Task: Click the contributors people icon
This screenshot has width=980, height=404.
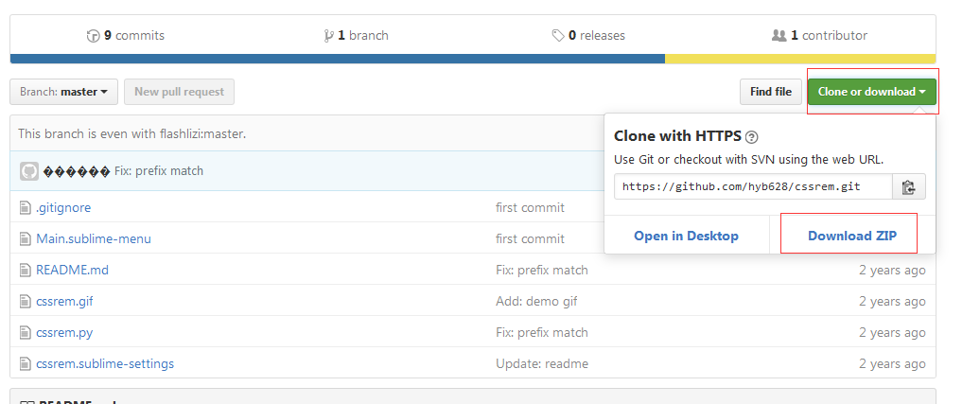Action: [x=779, y=36]
